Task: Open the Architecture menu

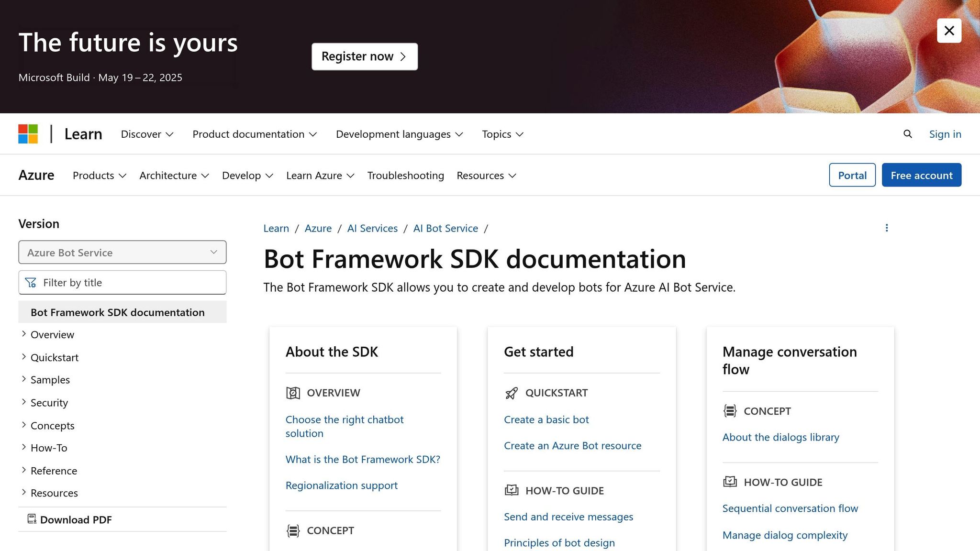Action: click(174, 176)
